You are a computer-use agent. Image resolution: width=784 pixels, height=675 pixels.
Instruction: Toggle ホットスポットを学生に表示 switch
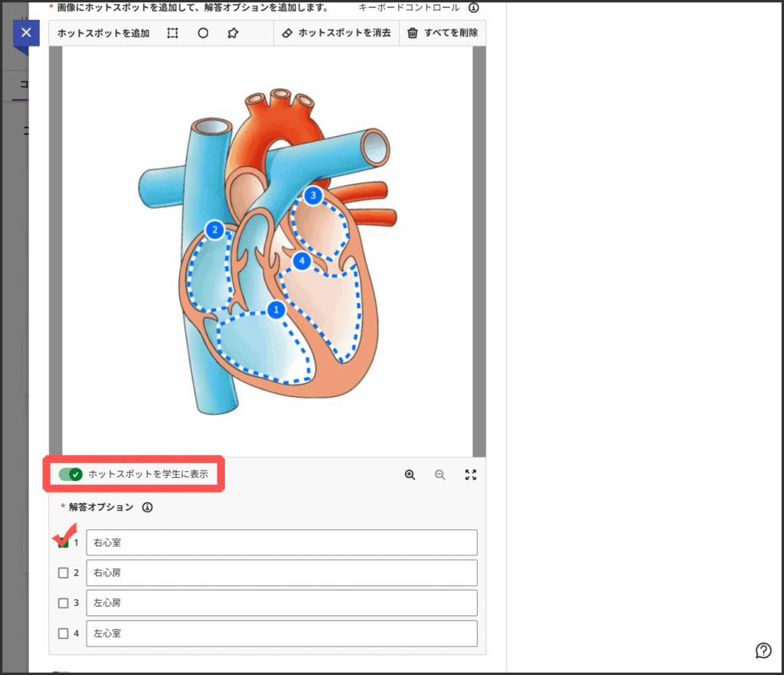click(70, 474)
